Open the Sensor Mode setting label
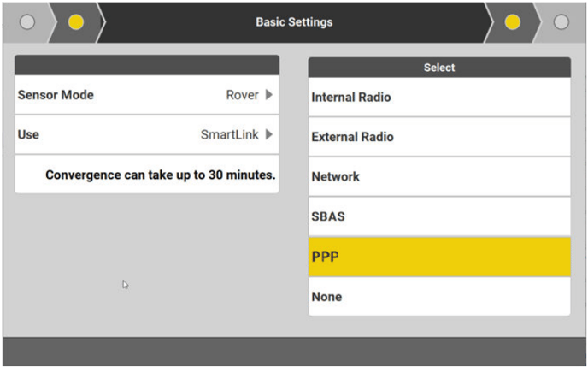This screenshot has height=367, width=588. 56,95
